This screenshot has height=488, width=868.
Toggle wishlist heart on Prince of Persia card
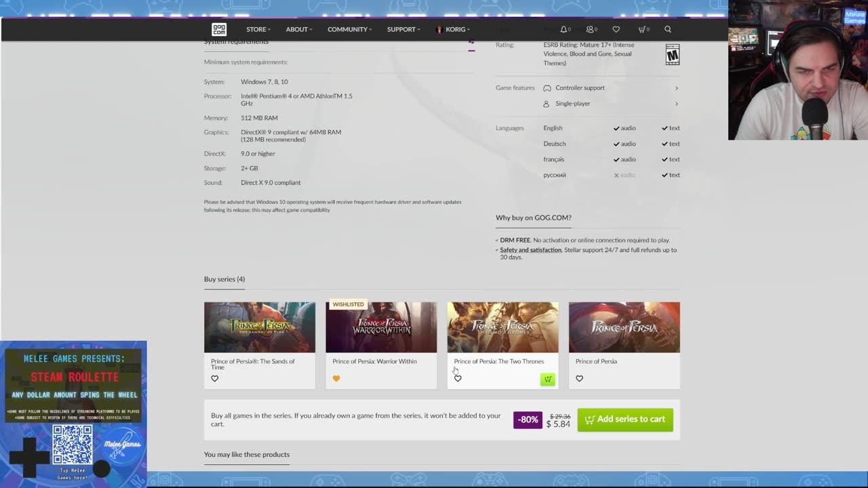point(579,379)
